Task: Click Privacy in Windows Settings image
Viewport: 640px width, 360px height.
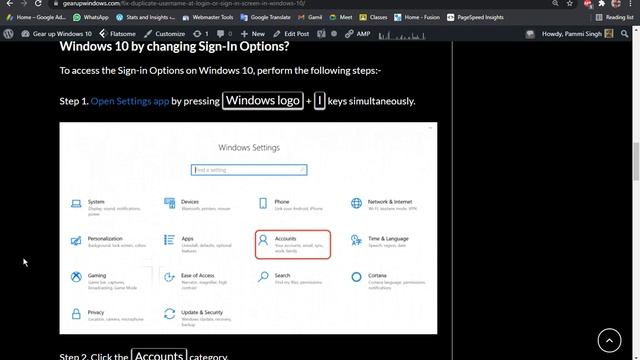Action: [107, 315]
